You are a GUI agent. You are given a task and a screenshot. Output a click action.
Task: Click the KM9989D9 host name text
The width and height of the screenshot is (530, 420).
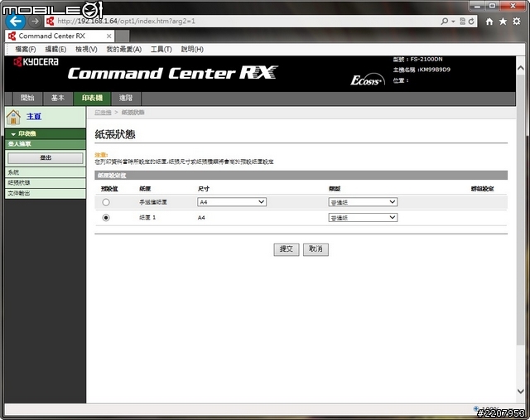tap(435, 70)
